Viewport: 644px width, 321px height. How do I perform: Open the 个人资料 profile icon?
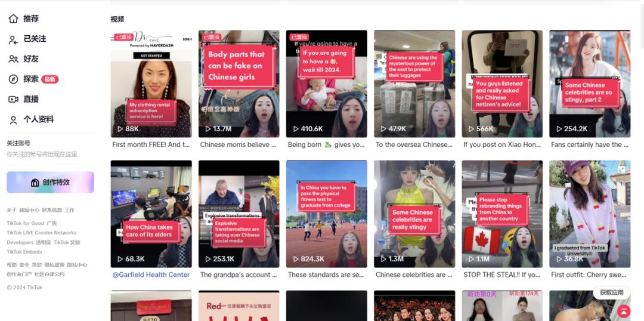14,119
